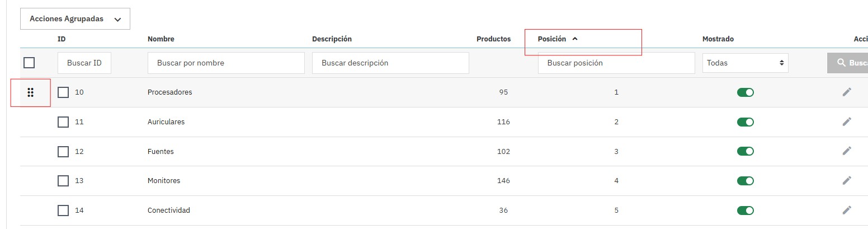Turn off the Monitores displayed switch
868x229 pixels.
[x=745, y=180]
